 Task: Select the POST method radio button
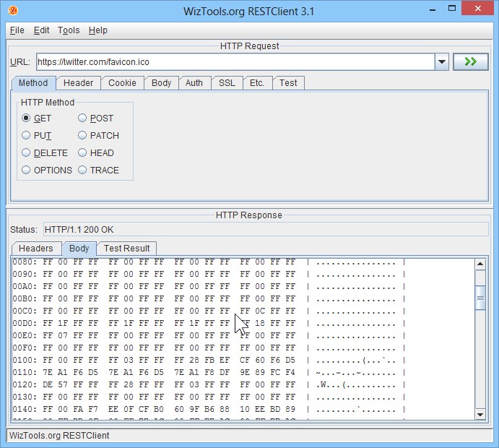83,119
